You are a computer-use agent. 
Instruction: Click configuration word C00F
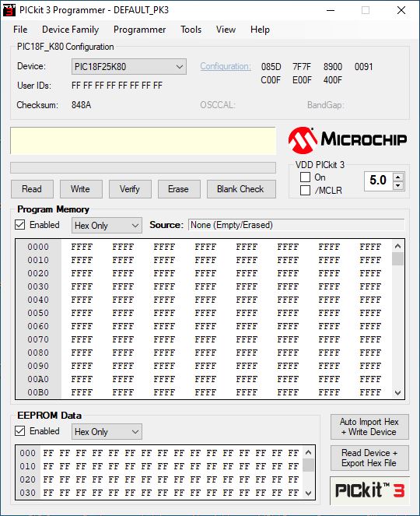pos(271,80)
